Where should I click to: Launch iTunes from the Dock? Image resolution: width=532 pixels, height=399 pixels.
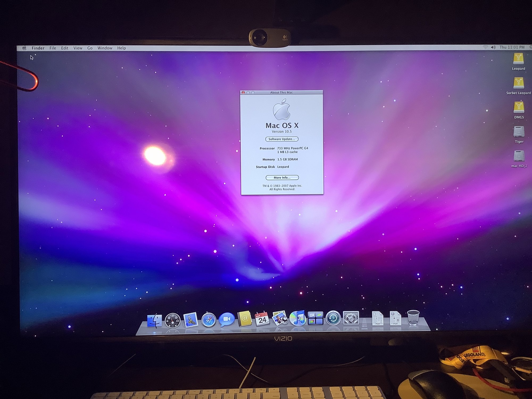[x=298, y=318]
